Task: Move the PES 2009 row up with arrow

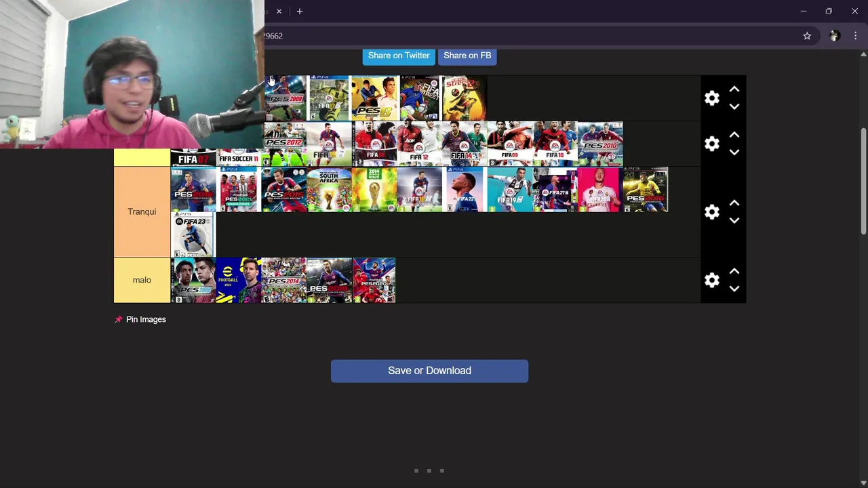Action: (x=734, y=89)
